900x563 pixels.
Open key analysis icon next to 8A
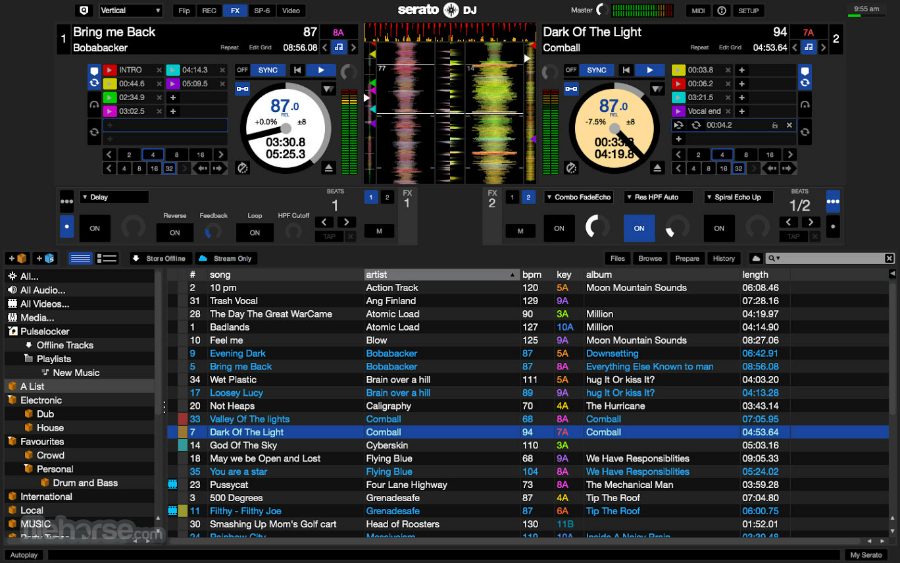[339, 48]
